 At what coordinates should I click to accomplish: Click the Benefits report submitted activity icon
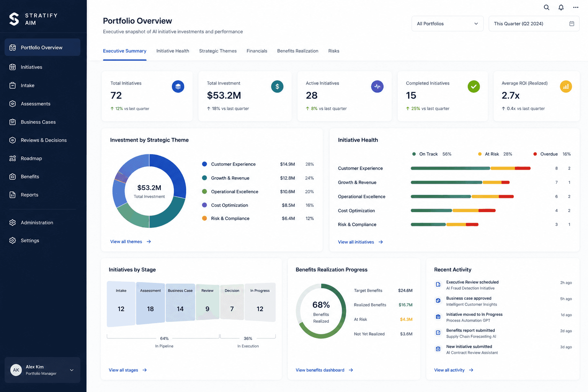438,333
